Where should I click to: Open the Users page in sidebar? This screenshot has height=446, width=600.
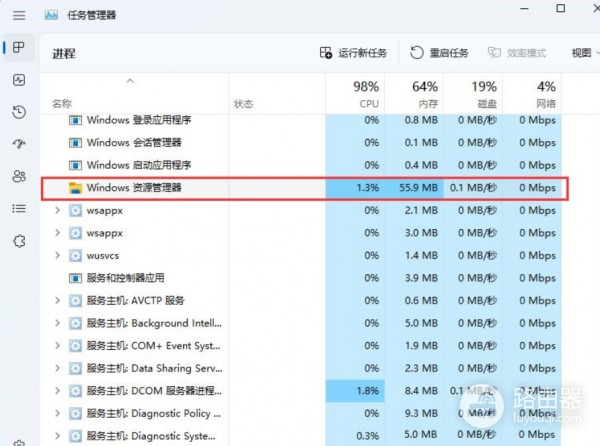click(x=19, y=176)
